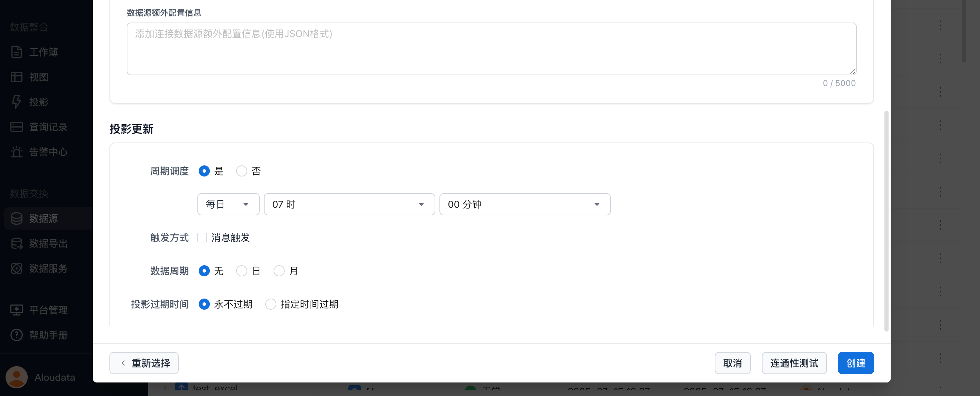The image size is (980, 396).
Task: Click the 数据服务 service icon
Action: coord(16,268)
